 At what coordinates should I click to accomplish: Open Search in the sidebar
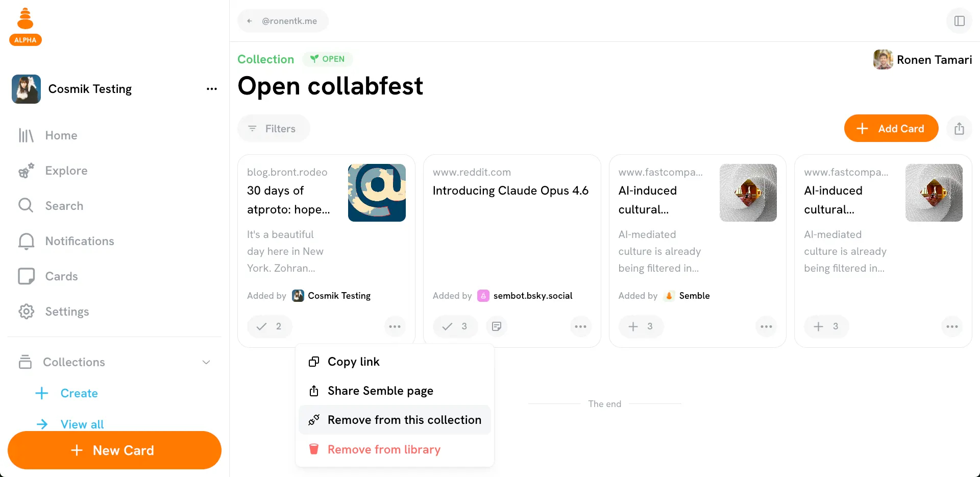pos(64,206)
